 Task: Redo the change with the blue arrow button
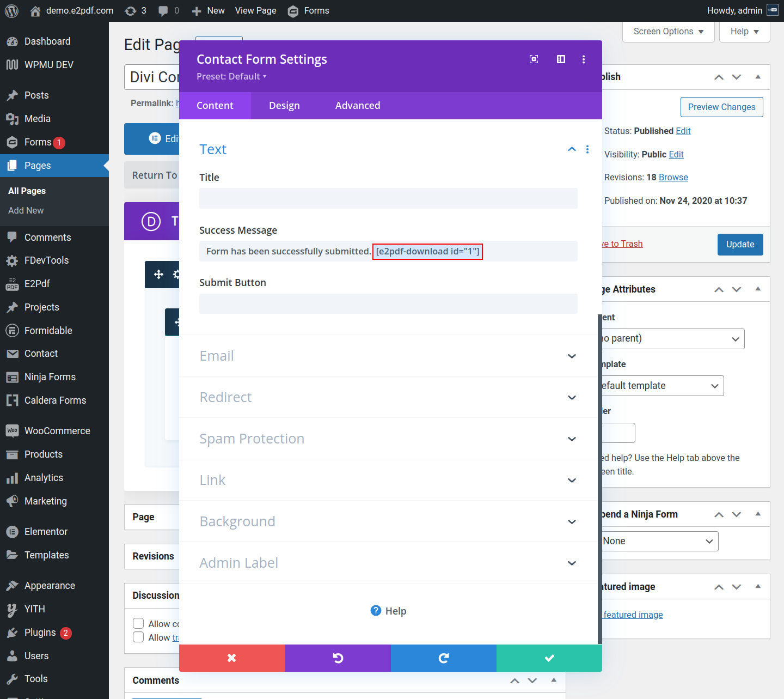(x=443, y=658)
